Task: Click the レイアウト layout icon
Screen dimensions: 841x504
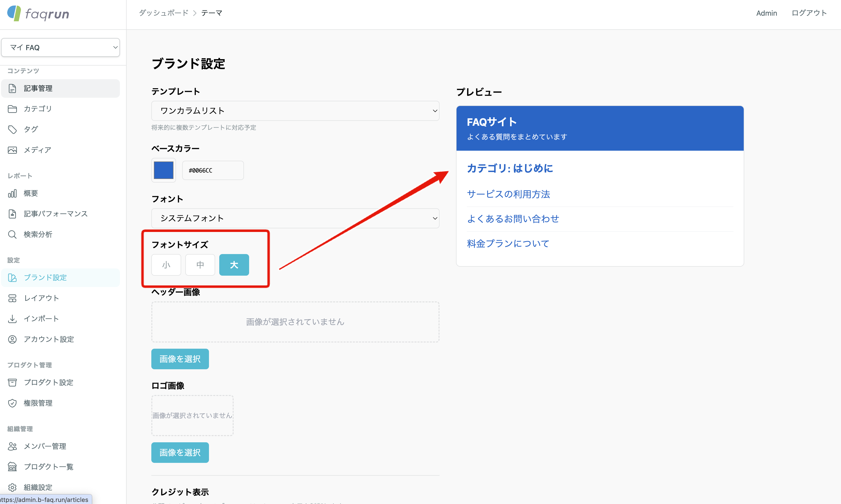Action: [x=12, y=298]
